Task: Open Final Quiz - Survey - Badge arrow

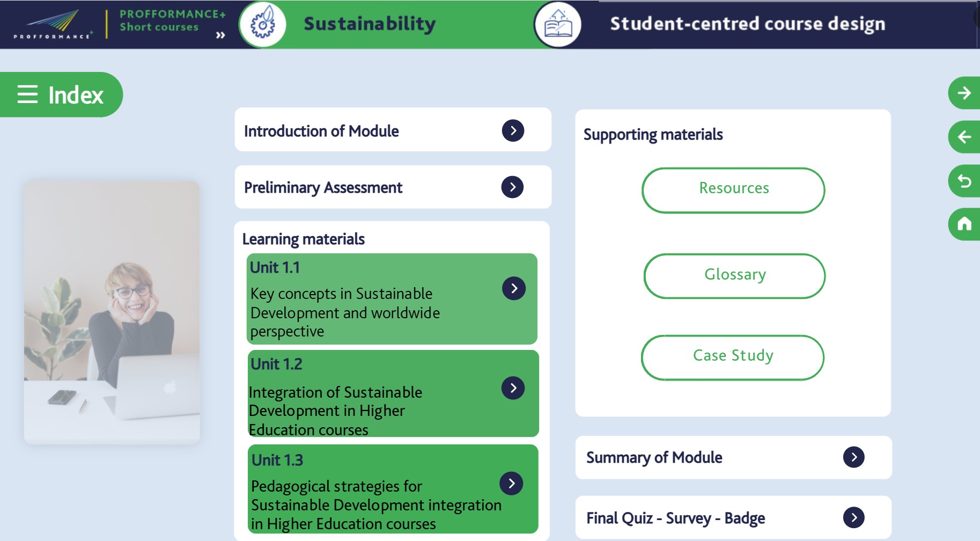Action: [x=853, y=517]
